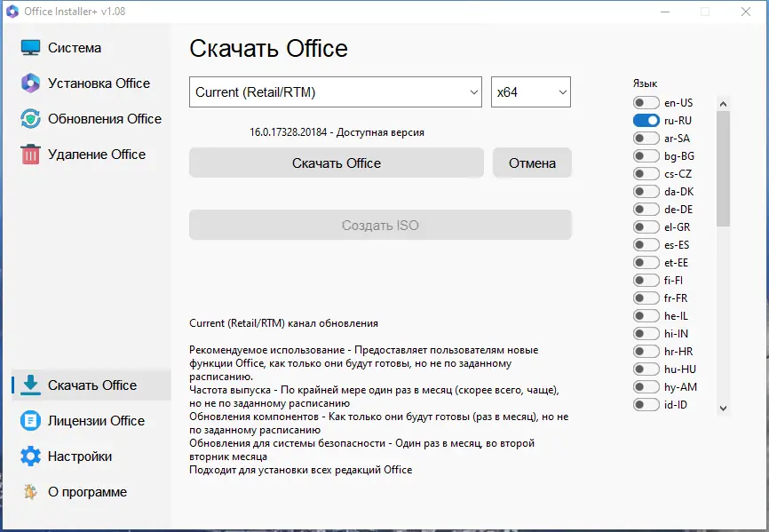
Task: Open the Лицензии Office page
Action: pyautogui.click(x=91, y=421)
